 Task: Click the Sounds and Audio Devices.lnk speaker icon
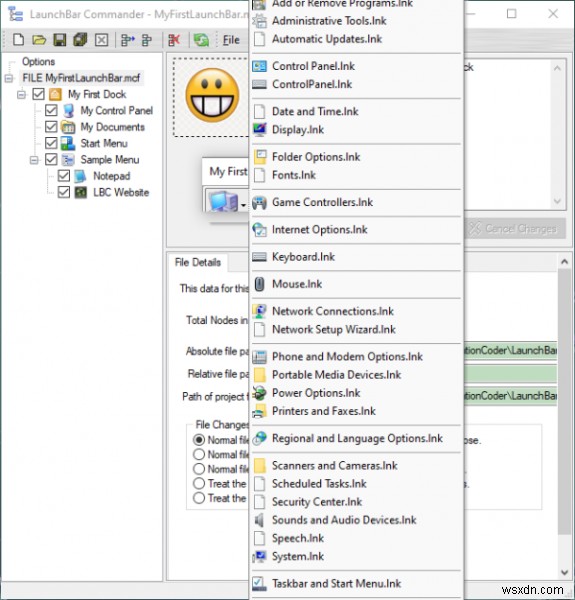[259, 520]
